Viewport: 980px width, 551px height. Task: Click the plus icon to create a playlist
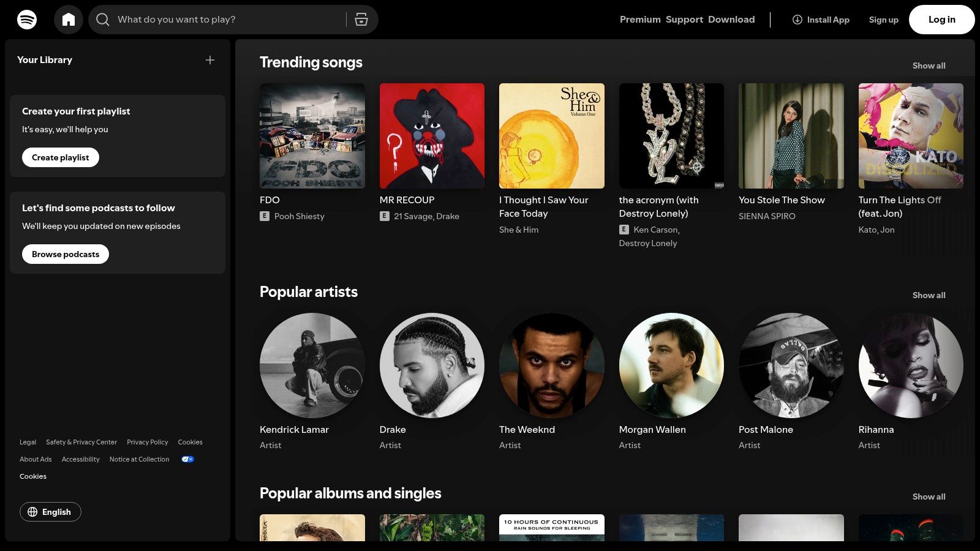[209, 60]
